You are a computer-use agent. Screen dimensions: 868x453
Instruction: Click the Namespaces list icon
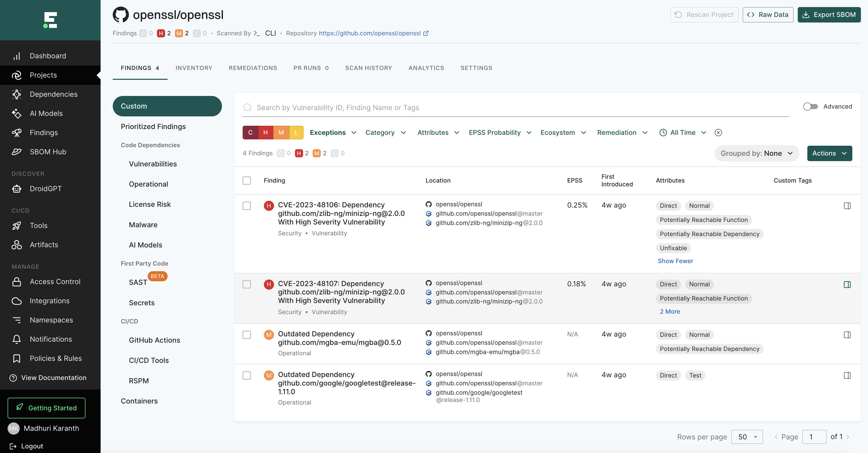pos(16,320)
